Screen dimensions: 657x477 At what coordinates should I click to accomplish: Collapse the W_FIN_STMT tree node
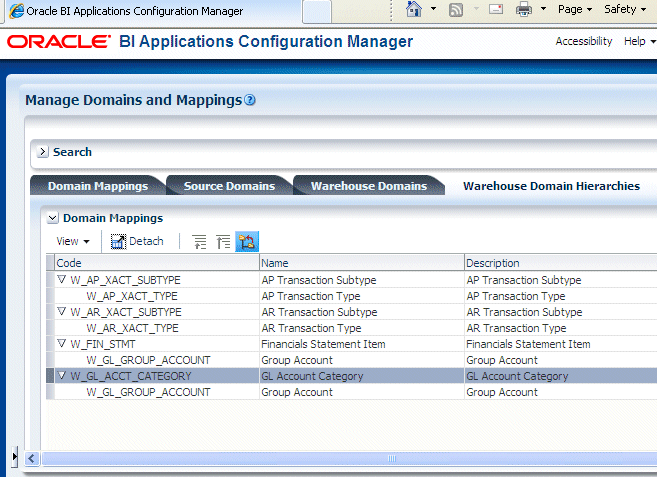point(62,343)
